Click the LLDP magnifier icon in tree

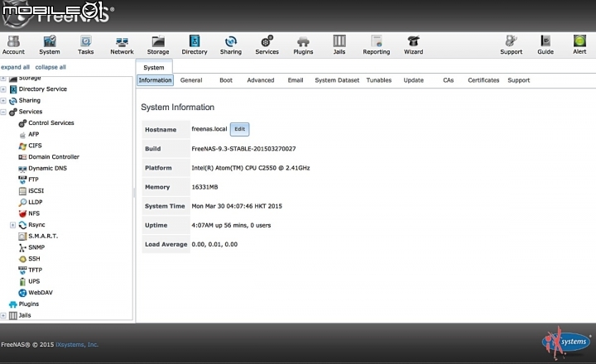(x=22, y=203)
